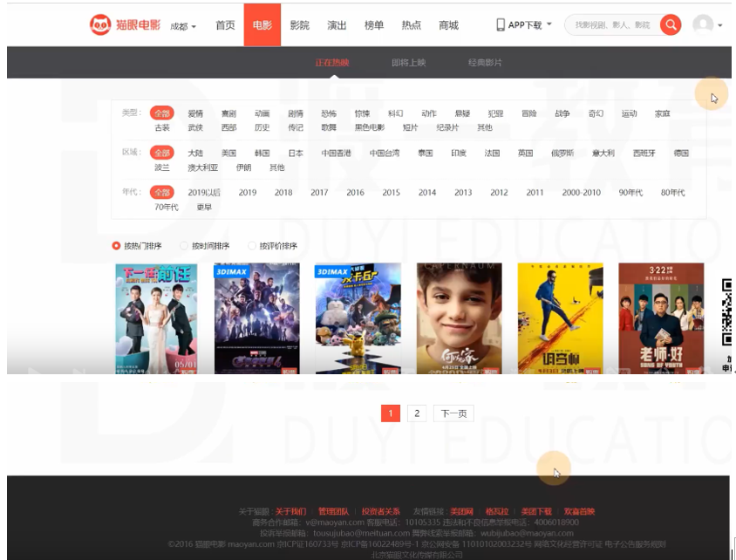This screenshot has width=736, height=560.
Task: Go to page 2
Action: [x=417, y=413]
